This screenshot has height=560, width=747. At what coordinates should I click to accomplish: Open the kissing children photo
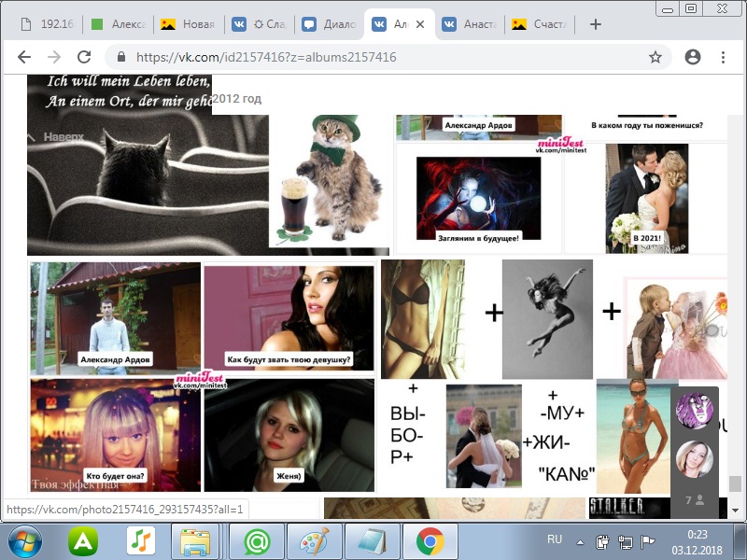pyautogui.click(x=675, y=329)
